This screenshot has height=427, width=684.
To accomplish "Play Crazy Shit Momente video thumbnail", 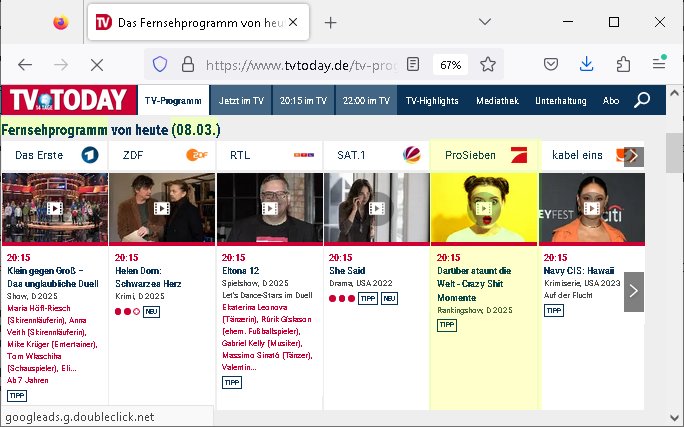I will (484, 208).
